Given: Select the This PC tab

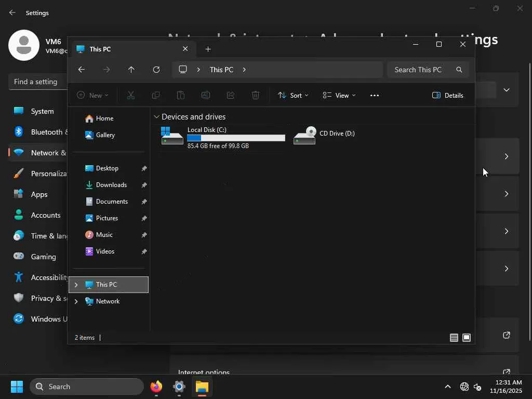Looking at the screenshot, I should 132,49.
